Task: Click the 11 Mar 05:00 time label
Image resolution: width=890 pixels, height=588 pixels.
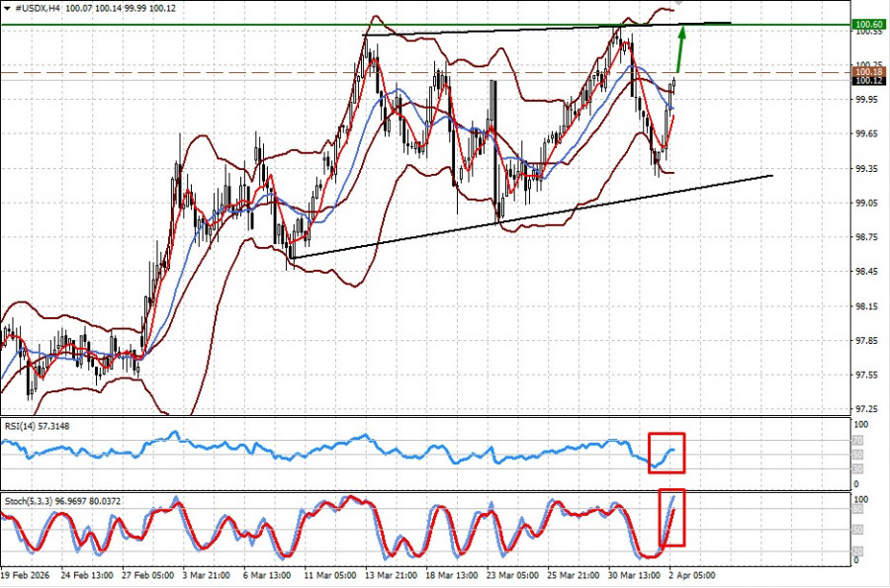Action: click(329, 575)
